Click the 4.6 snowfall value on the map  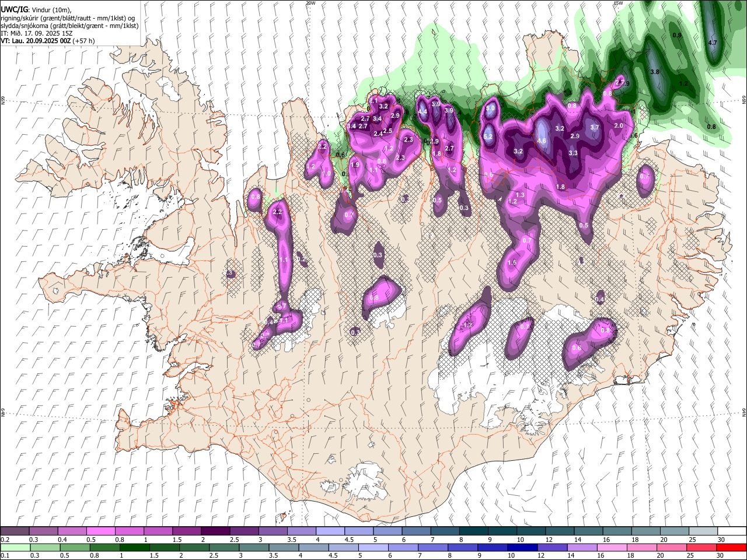coord(542,141)
